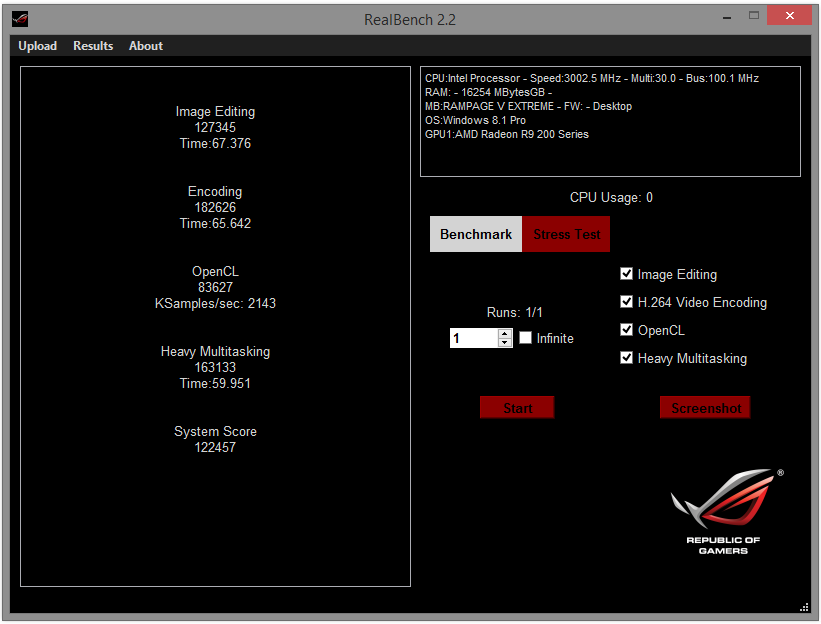
Task: Click the Image Editing score 127345
Action: coord(215,127)
